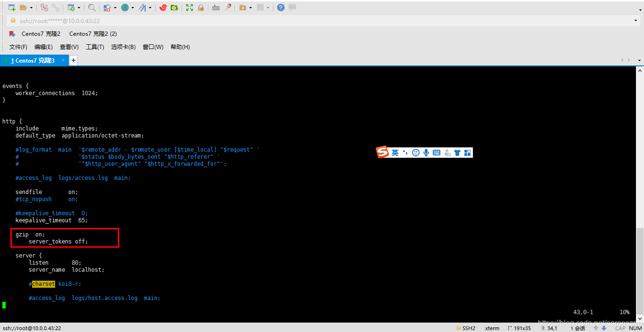This screenshot has width=644, height=332.
Task: Open the 窗口(W) menu
Action: (153, 47)
